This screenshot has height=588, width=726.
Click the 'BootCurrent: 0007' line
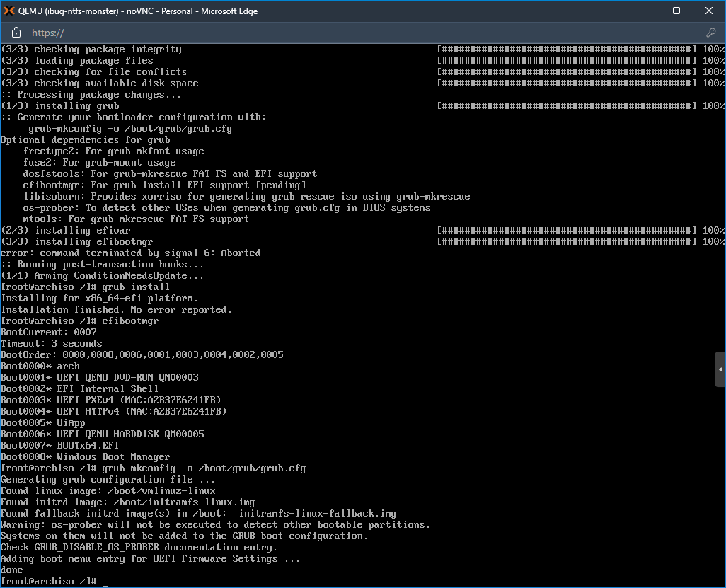tap(49, 333)
